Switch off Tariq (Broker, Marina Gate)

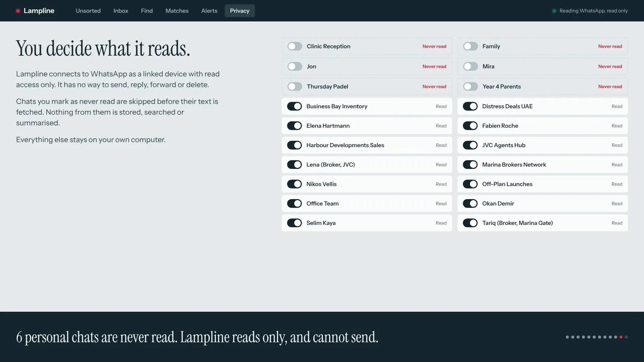[x=470, y=223]
